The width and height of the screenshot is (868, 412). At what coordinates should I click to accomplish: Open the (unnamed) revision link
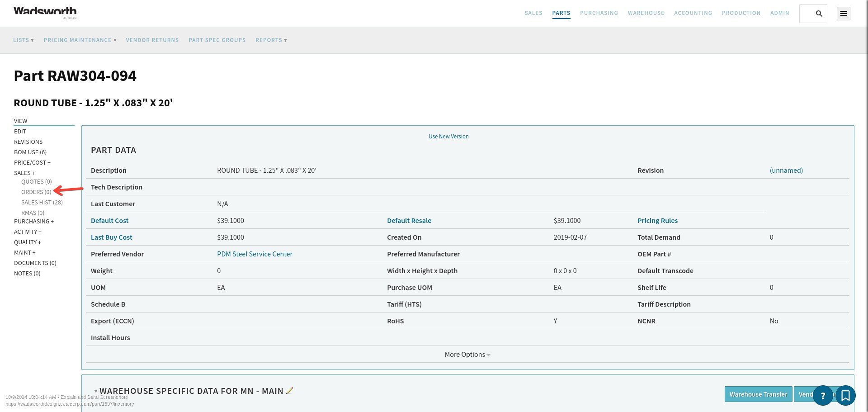click(786, 170)
